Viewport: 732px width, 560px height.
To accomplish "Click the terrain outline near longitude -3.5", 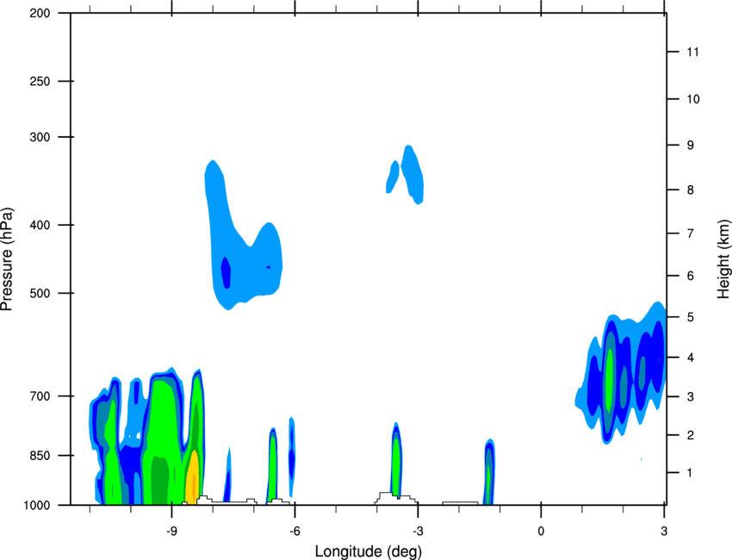I will [x=395, y=498].
